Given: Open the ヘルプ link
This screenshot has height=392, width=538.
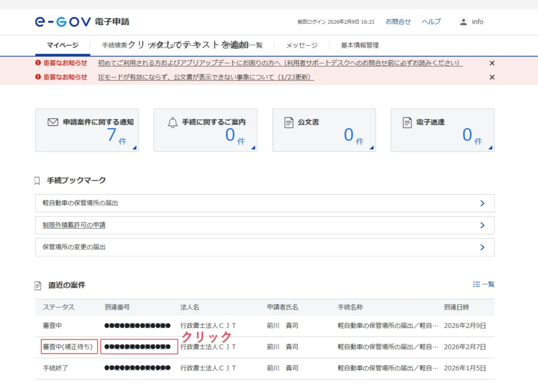Looking at the screenshot, I should [x=431, y=22].
